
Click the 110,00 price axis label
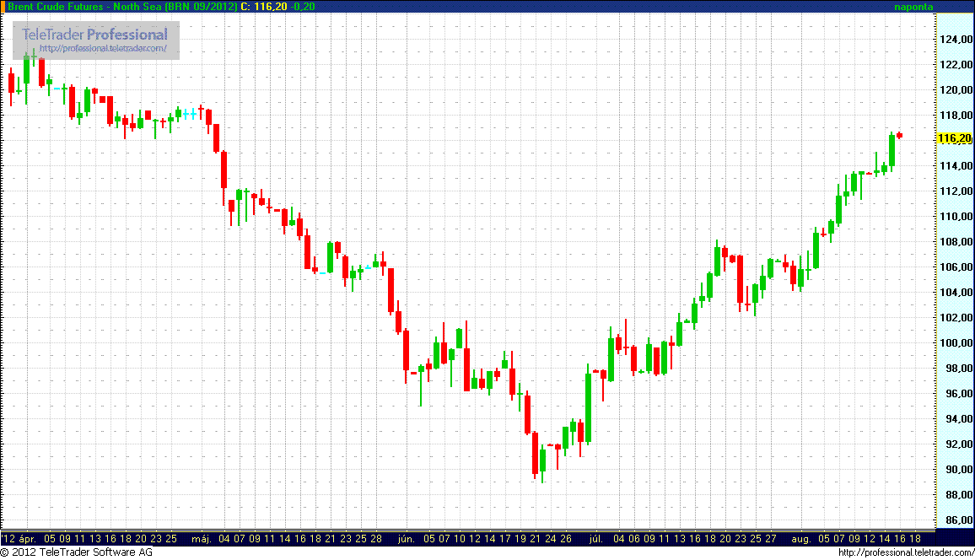pos(955,217)
